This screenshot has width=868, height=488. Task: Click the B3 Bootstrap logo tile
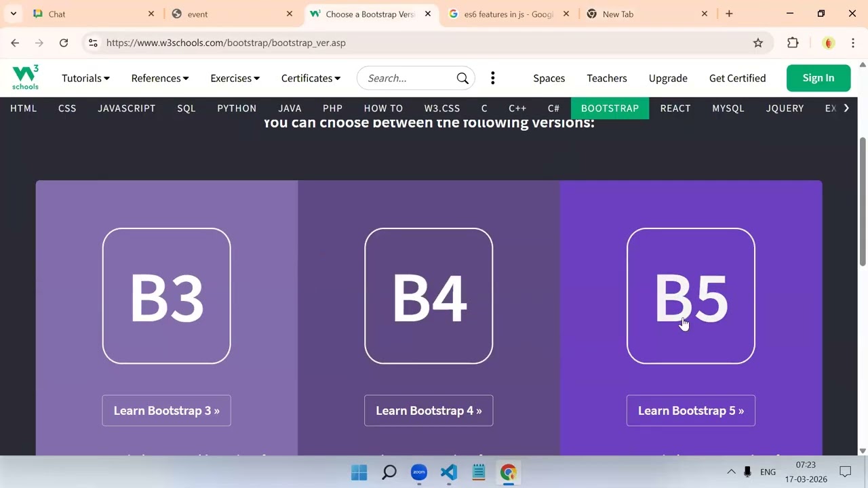167,296
